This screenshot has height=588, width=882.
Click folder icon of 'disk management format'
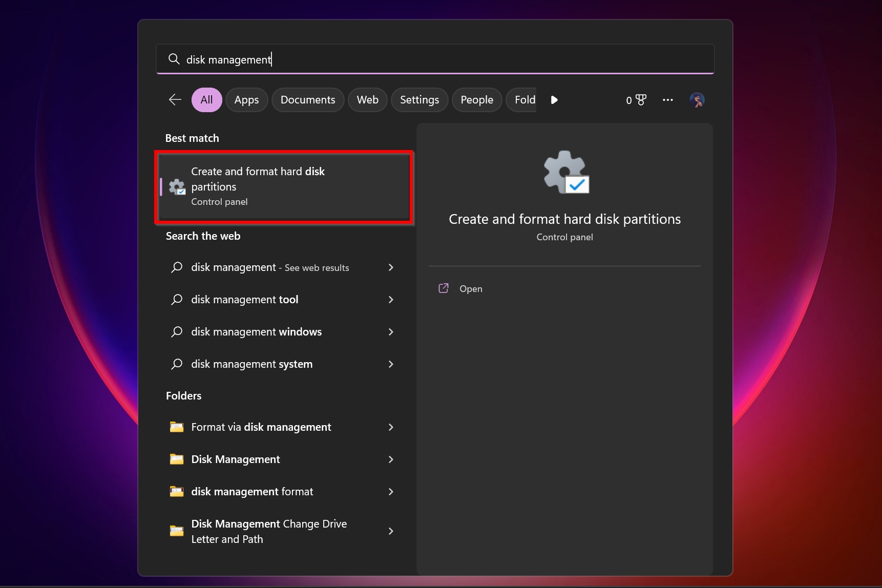pos(177,491)
